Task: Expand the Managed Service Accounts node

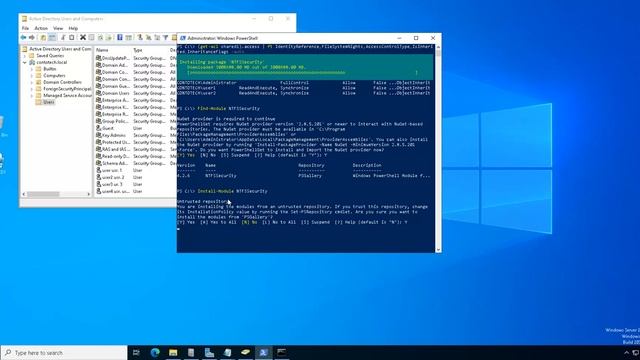Action: tap(32, 96)
